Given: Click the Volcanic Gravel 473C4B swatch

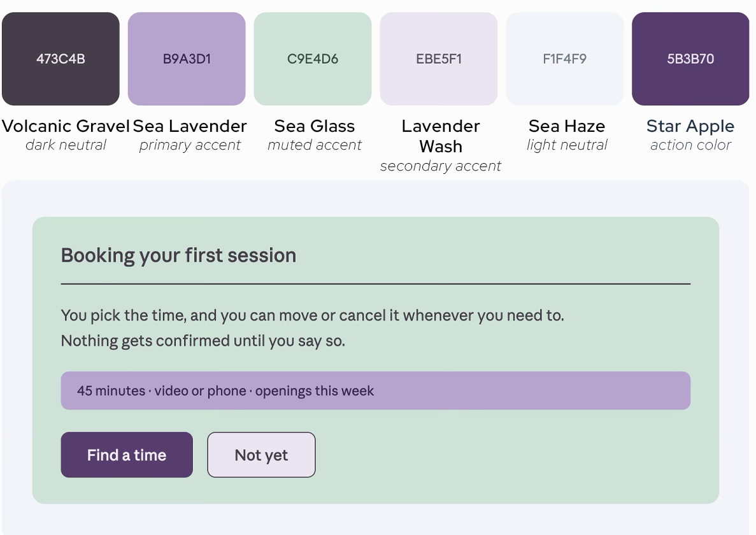Looking at the screenshot, I should pos(61,59).
